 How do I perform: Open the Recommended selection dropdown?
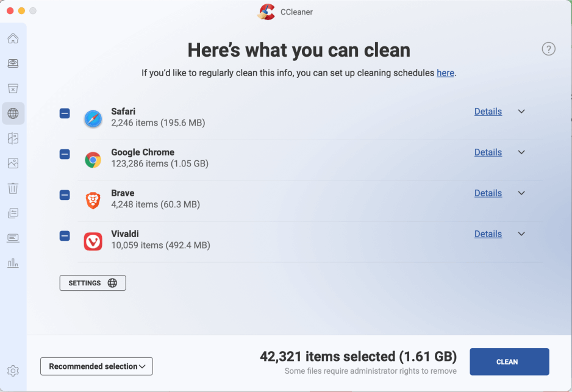point(96,366)
